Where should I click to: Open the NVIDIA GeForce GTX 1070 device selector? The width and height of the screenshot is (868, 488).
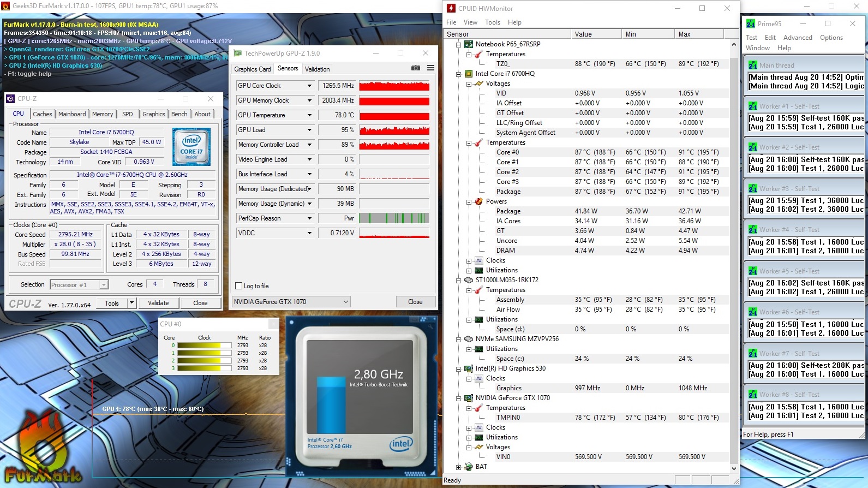pos(291,302)
